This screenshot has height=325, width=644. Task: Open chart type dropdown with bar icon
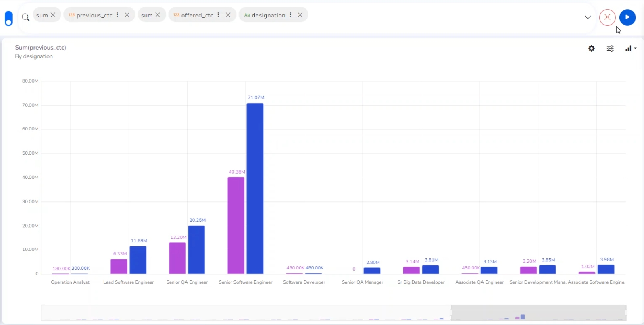(630, 48)
